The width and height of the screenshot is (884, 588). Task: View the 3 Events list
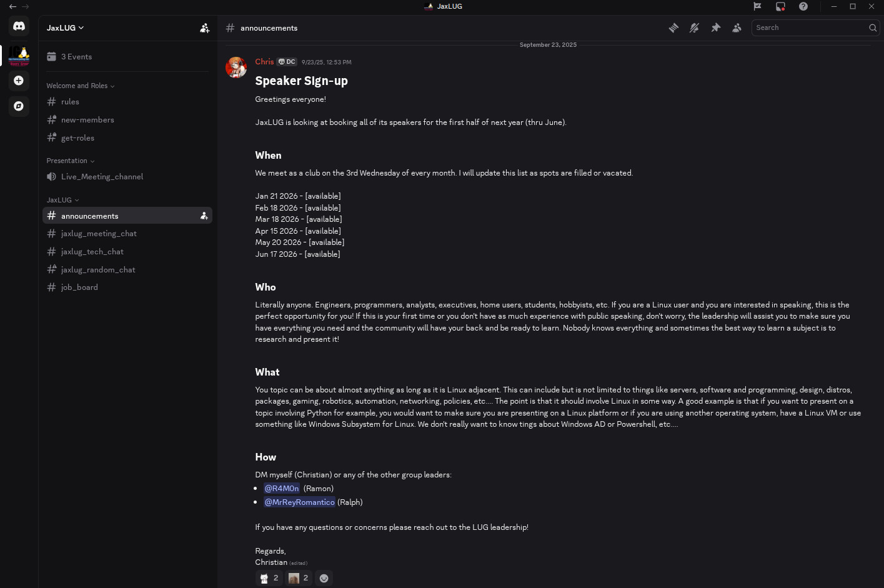pos(76,57)
